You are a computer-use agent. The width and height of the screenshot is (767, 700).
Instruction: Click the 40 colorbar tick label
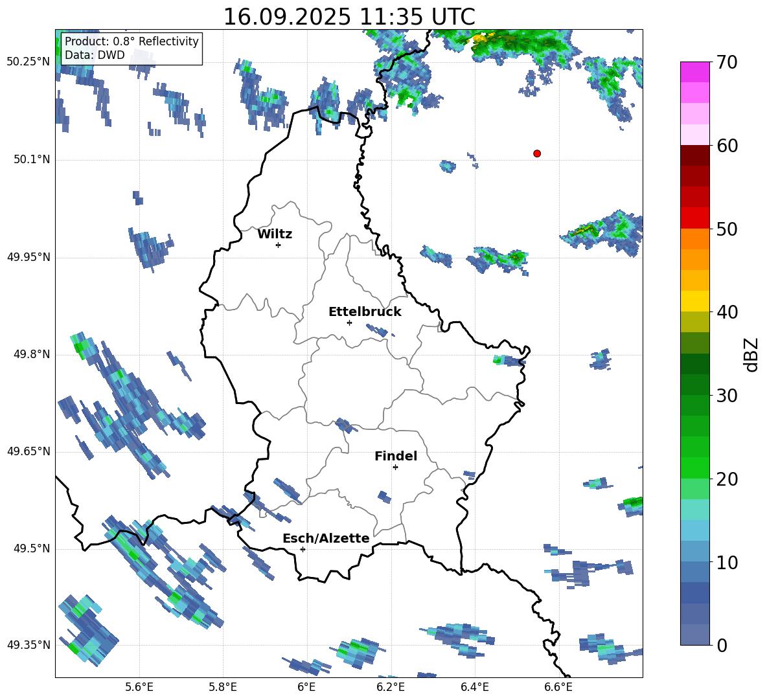coord(726,312)
